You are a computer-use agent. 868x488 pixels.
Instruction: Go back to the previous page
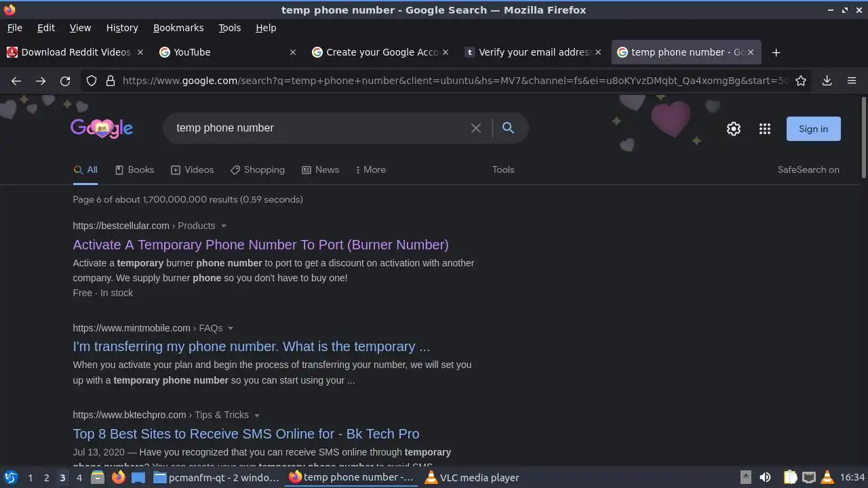point(16,81)
